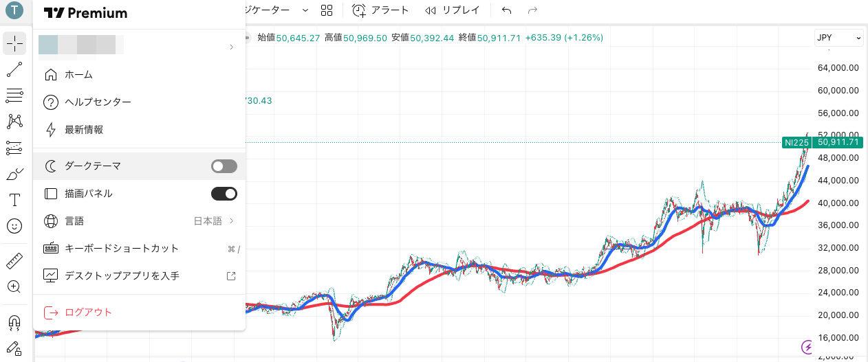Click the undo arrow in toolbar
This screenshot has width=868, height=362.
(507, 10)
